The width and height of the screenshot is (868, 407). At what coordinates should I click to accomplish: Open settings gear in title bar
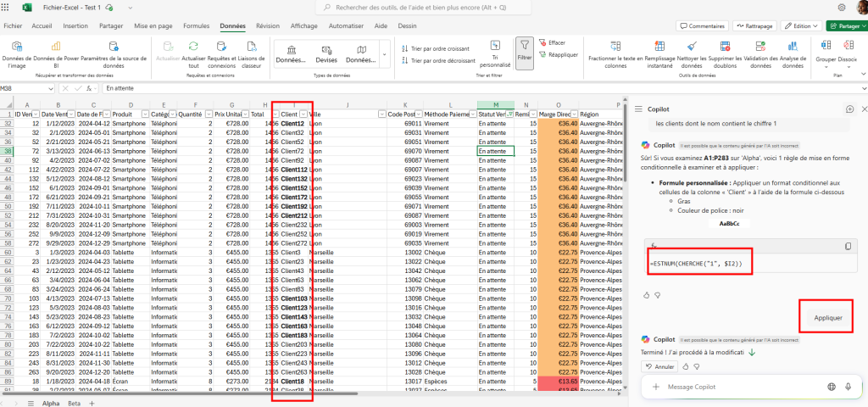(842, 7)
